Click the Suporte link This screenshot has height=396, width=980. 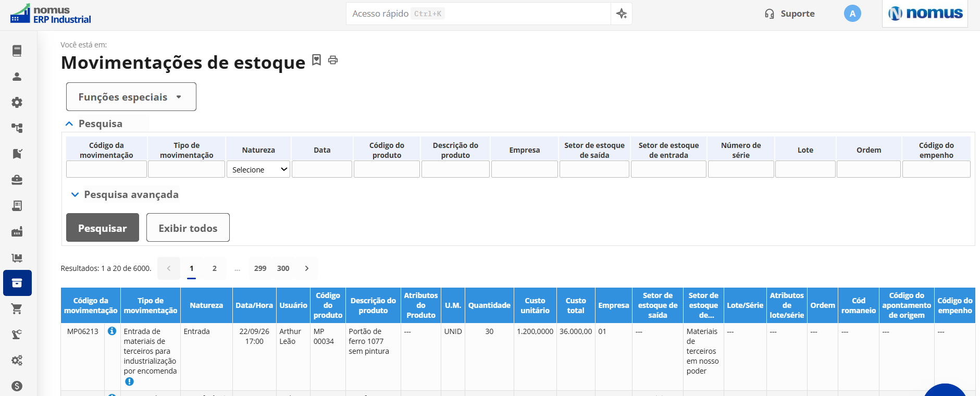click(x=789, y=14)
